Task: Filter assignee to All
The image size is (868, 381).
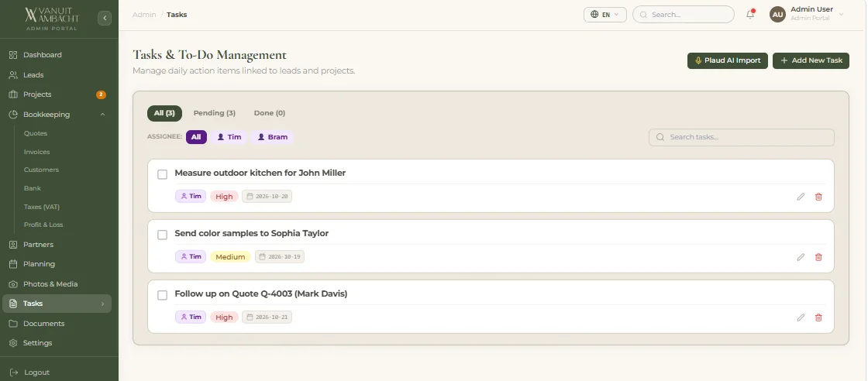Action: click(x=196, y=136)
